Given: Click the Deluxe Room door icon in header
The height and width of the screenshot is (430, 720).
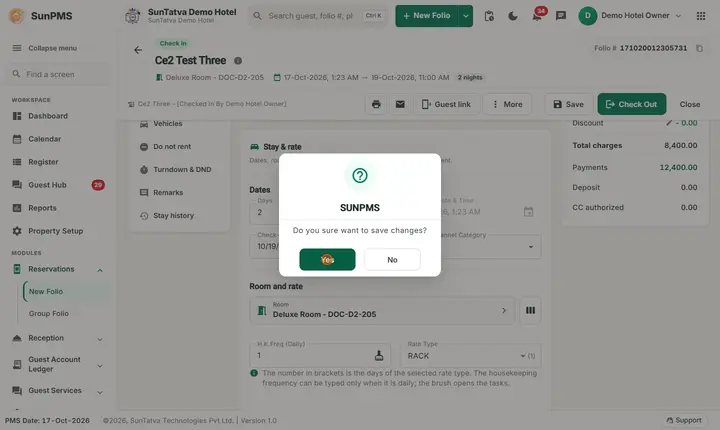Looking at the screenshot, I should click(x=159, y=78).
